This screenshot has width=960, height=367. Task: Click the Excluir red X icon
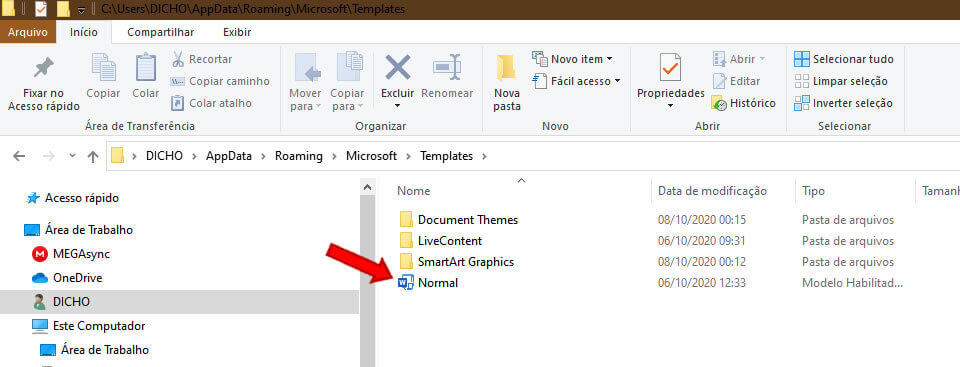pyautogui.click(x=397, y=67)
